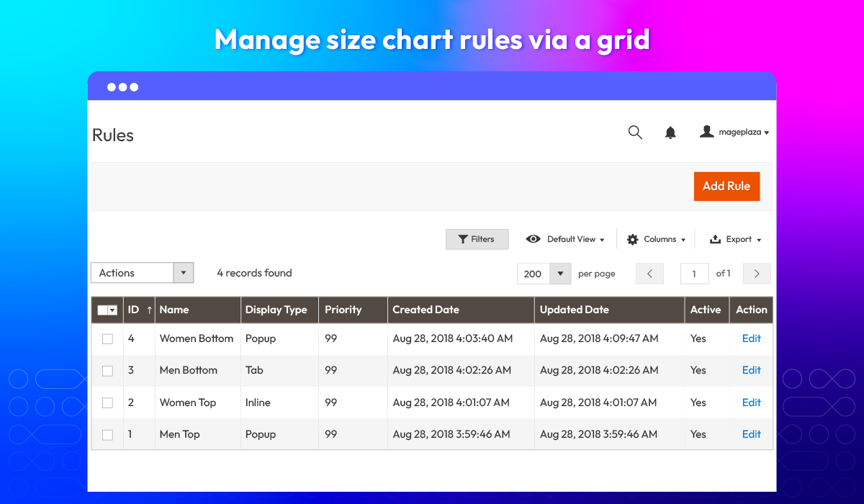This screenshot has width=864, height=504.
Task: Check the Women Bottom row checkbox
Action: [x=107, y=339]
